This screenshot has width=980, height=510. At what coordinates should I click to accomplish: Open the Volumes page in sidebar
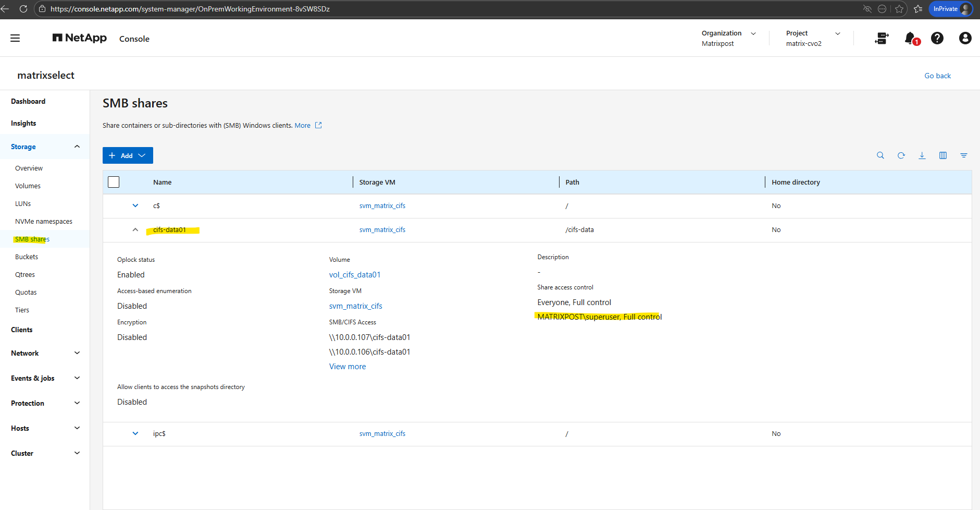28,186
